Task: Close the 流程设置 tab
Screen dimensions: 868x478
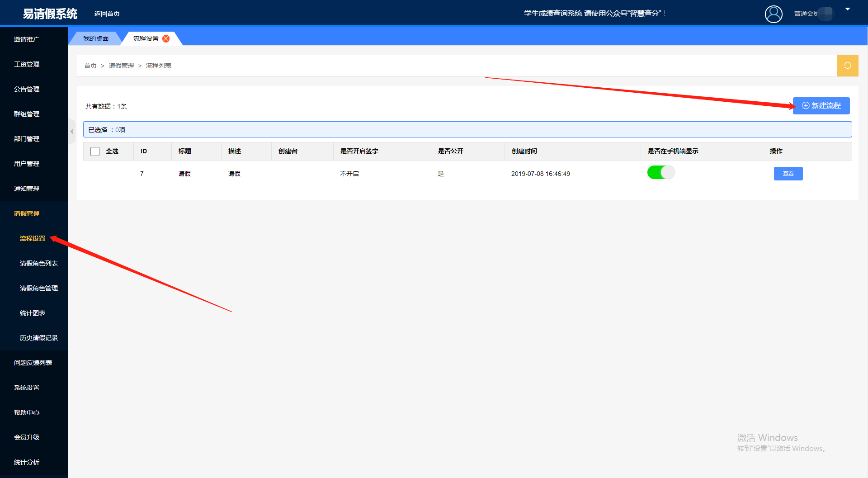Action: point(166,38)
